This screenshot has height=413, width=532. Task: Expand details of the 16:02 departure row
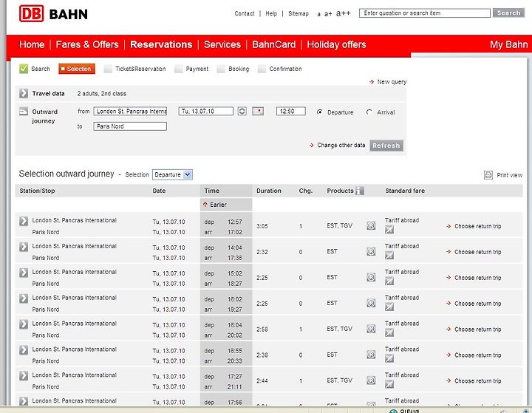pos(24,298)
